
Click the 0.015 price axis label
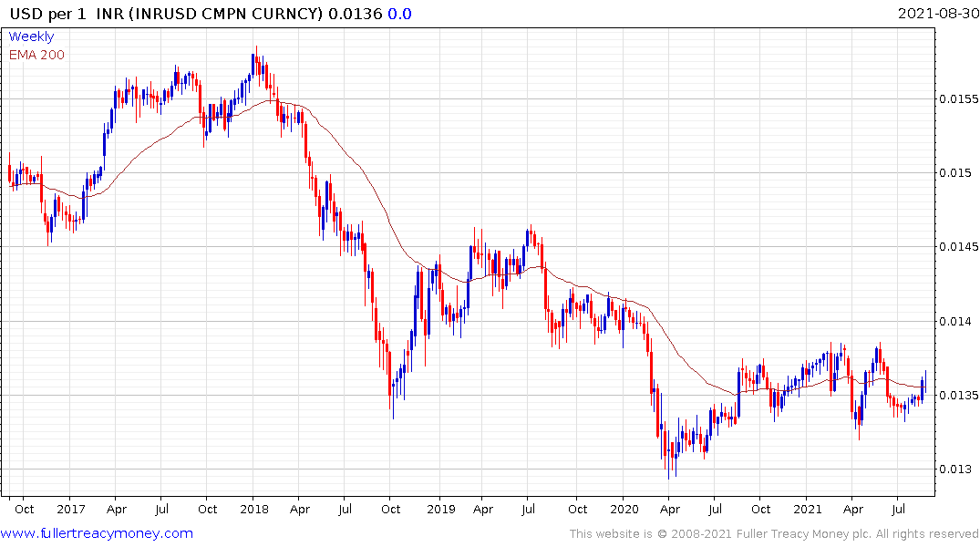(955, 173)
